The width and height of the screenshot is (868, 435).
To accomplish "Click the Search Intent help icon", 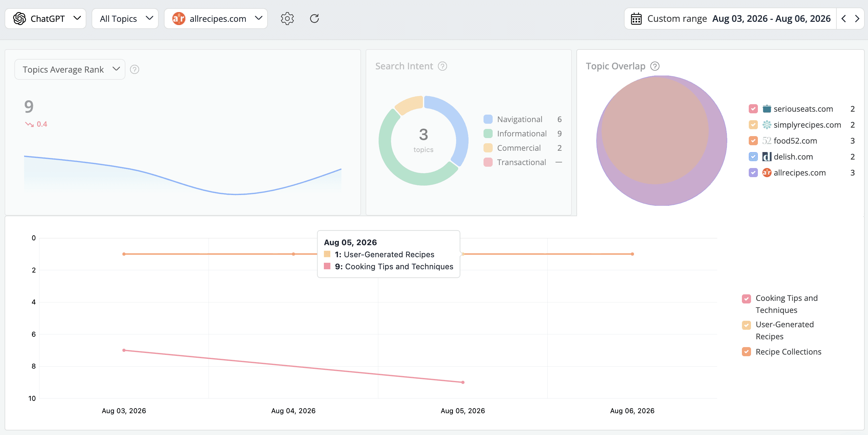I will [x=442, y=66].
